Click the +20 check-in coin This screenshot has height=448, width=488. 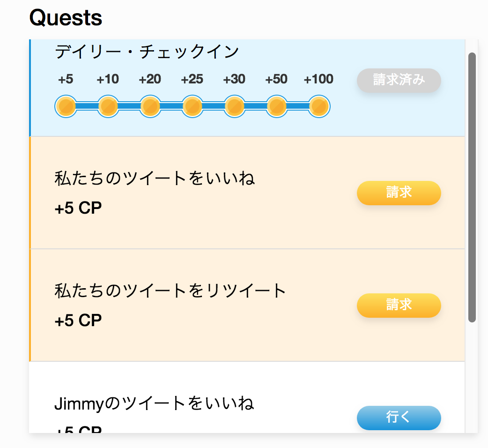(x=150, y=106)
